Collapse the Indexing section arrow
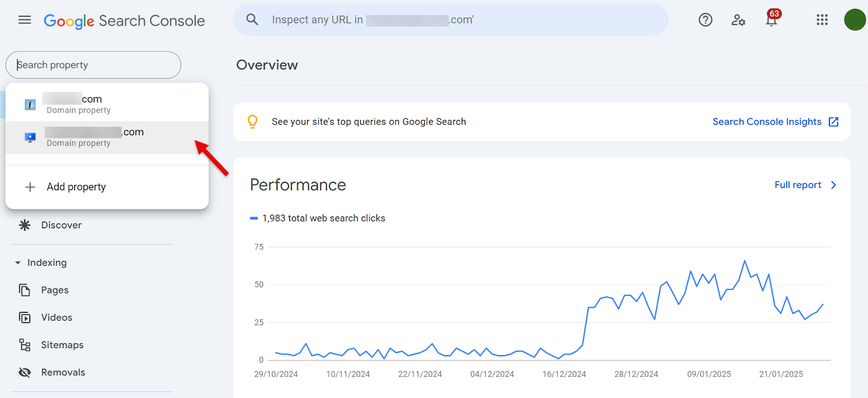 click(x=18, y=263)
